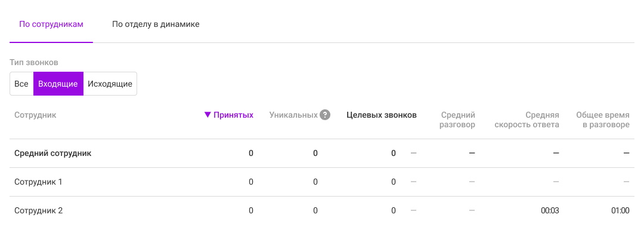
Task: Select the Сотрудник 2 row
Action: [x=38, y=210]
